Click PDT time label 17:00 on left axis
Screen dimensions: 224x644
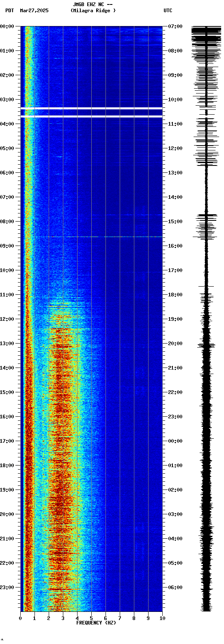[7, 441]
